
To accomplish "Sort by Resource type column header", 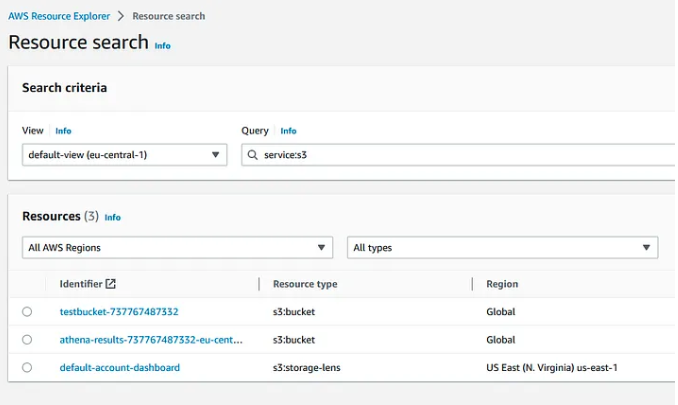I will (305, 284).
